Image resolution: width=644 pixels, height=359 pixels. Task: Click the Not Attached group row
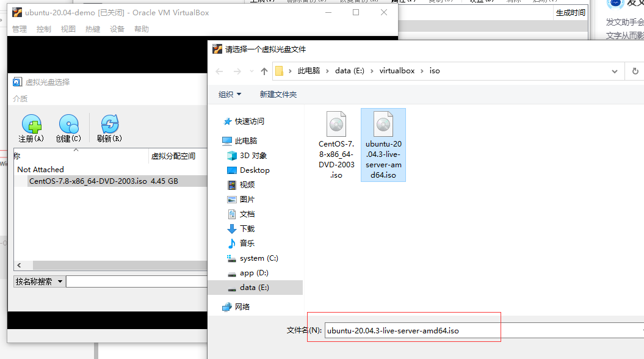pos(41,169)
